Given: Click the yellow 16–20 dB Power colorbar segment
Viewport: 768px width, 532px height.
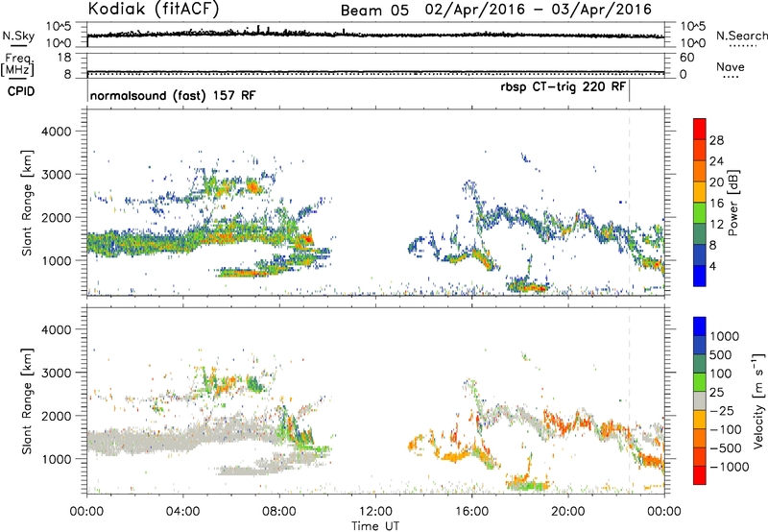Looking at the screenshot, I should (700, 192).
